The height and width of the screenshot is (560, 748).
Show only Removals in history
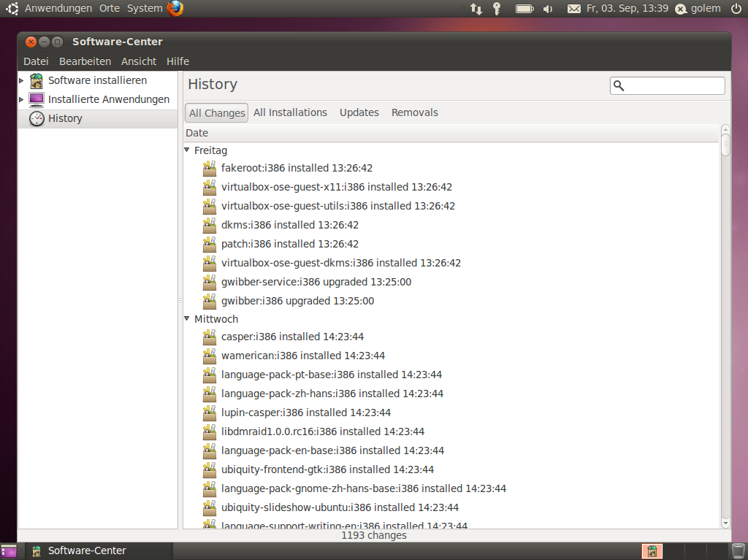pyautogui.click(x=414, y=112)
